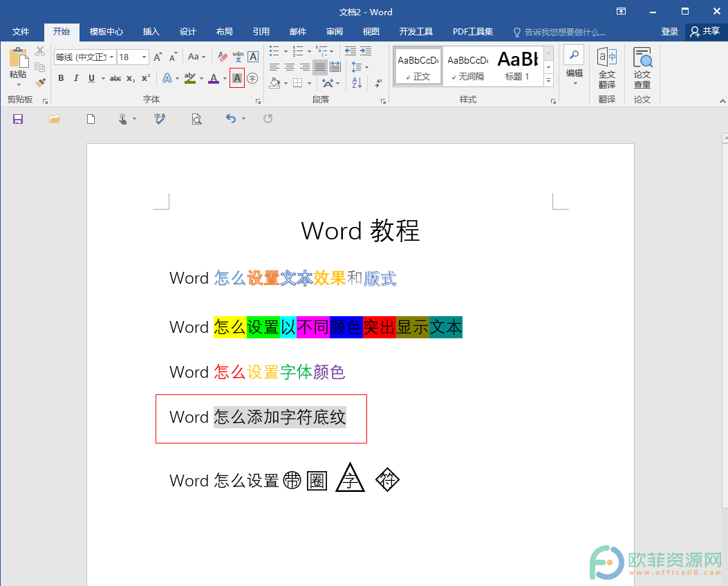Switch to the 布局 tab
Viewport: 728px width, 586px height.
(224, 32)
